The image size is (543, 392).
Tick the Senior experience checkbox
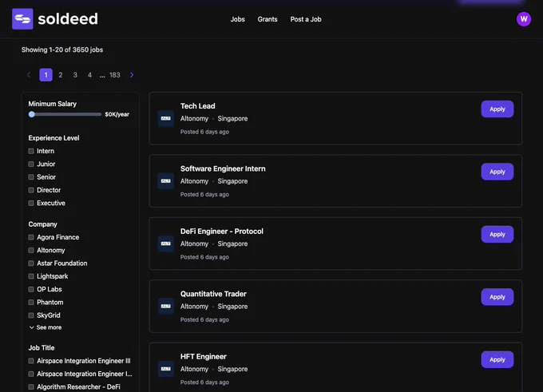point(31,177)
